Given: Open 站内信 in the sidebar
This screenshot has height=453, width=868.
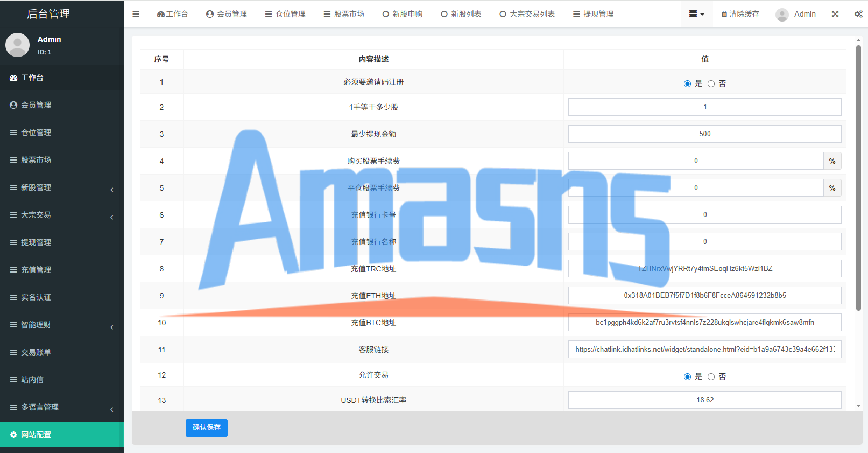Looking at the screenshot, I should pyautogui.click(x=62, y=380).
